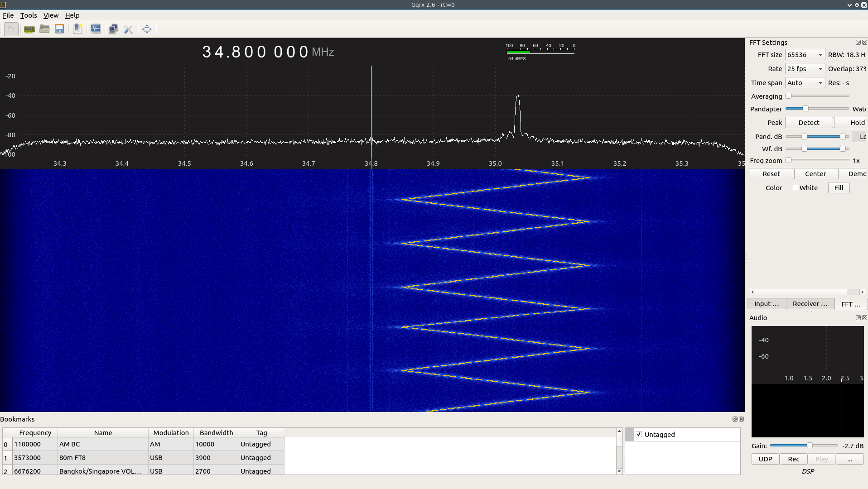
Task: Float the FFT Settings dock panel
Action: (x=858, y=43)
